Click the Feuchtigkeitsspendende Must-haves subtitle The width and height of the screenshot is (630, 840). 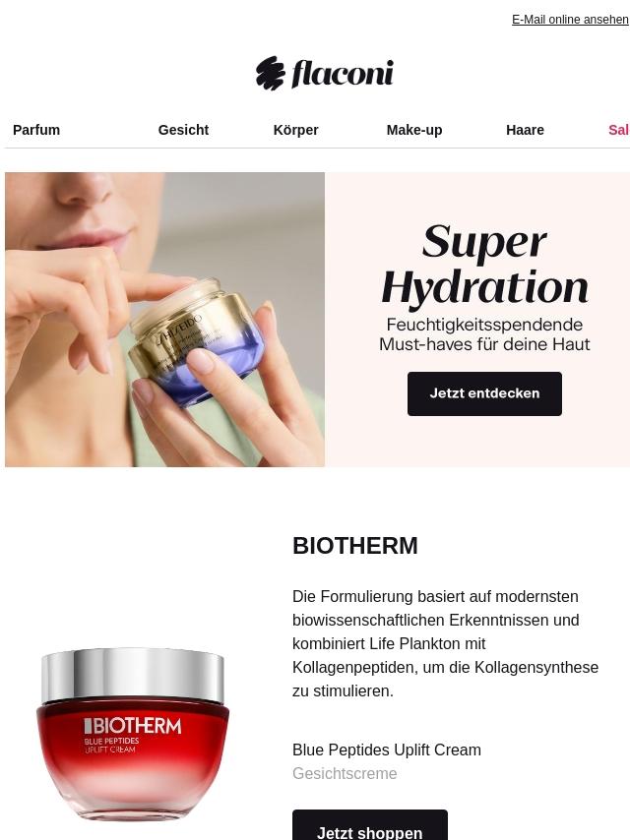[x=484, y=334]
